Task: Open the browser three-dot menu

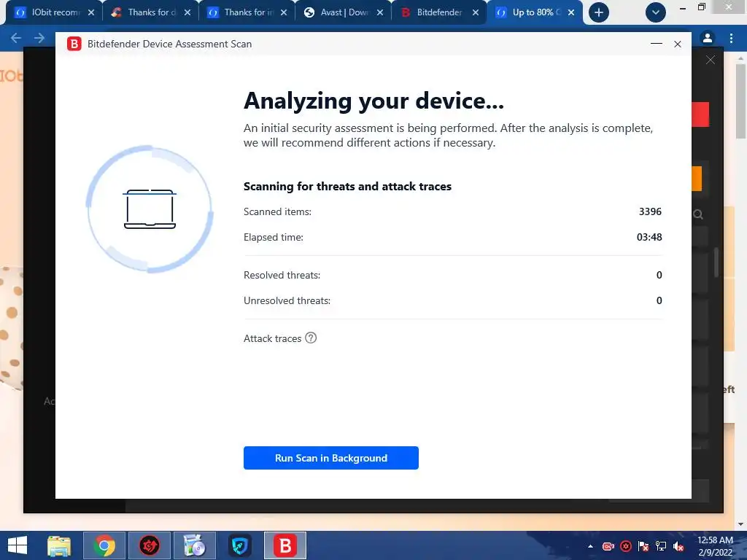Action: pos(731,38)
